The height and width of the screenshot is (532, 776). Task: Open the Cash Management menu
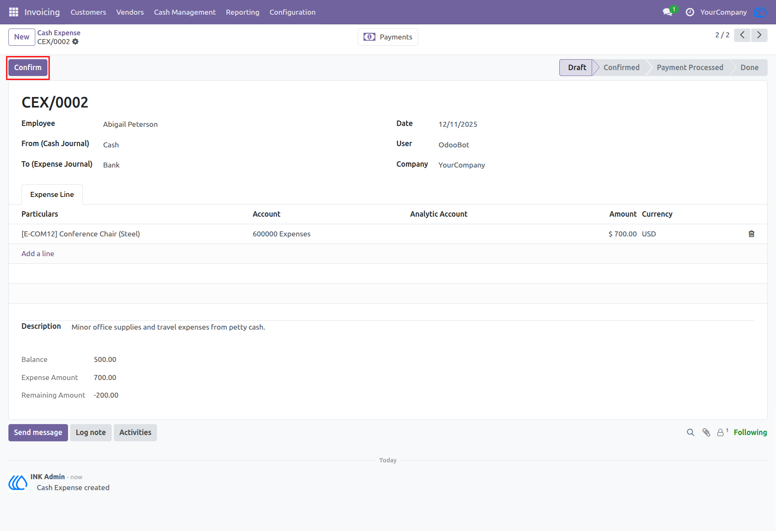tap(185, 12)
